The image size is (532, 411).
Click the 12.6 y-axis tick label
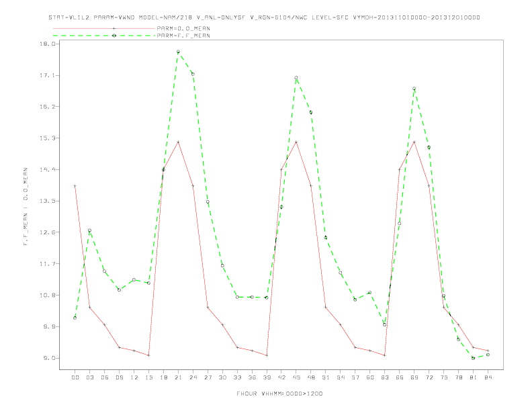pos(48,232)
